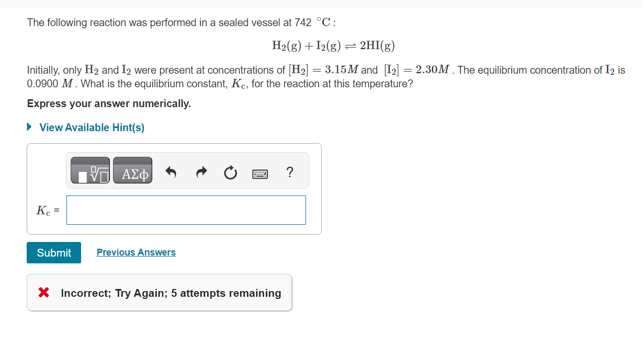
Task: Submit the Kc answer
Action: [x=53, y=252]
